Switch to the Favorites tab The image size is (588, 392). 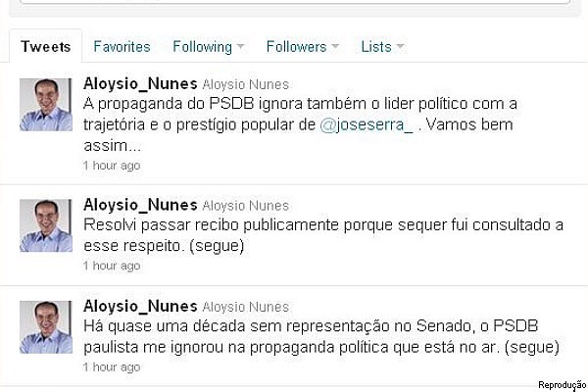pyautogui.click(x=122, y=46)
